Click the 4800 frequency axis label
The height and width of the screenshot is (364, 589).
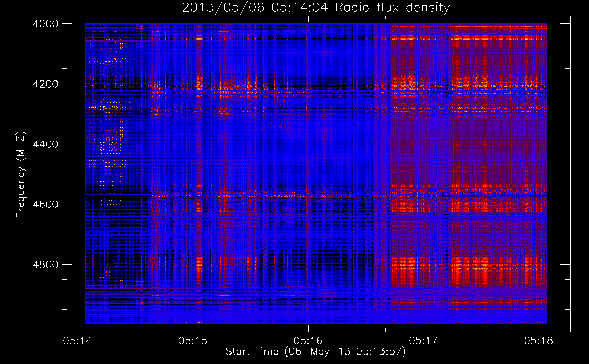pyautogui.click(x=45, y=265)
